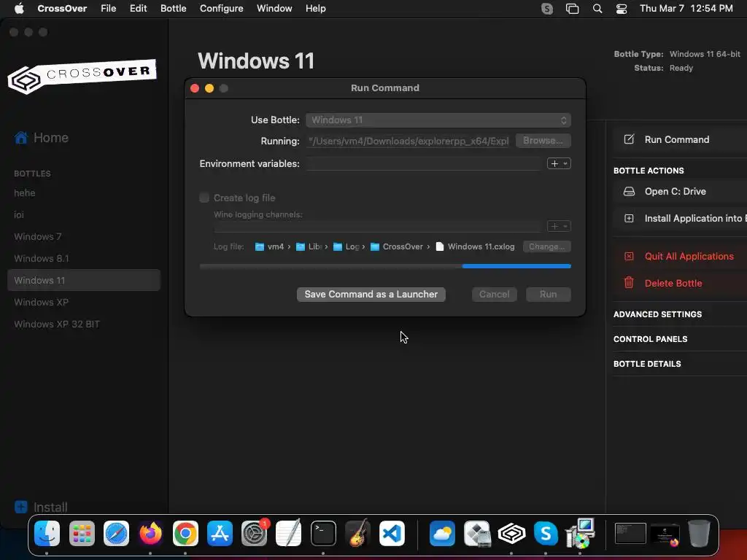Enable the Create log file checkbox
The image size is (747, 560).
(204, 198)
